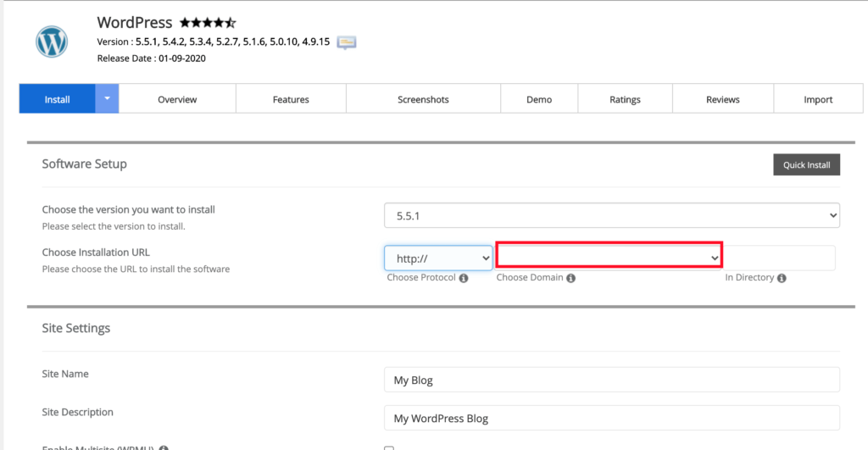Switch to the Demo tab
Image resolution: width=868 pixels, height=450 pixels.
539,98
